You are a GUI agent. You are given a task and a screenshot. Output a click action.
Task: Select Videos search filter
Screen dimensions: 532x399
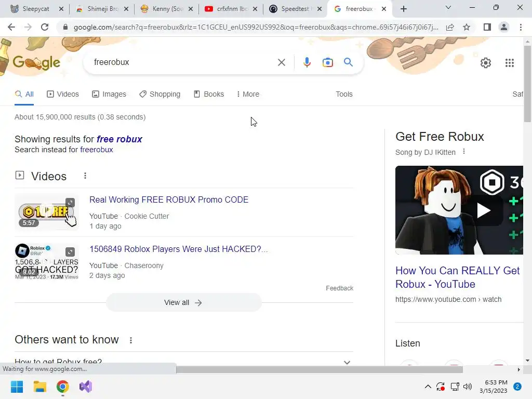coord(63,95)
